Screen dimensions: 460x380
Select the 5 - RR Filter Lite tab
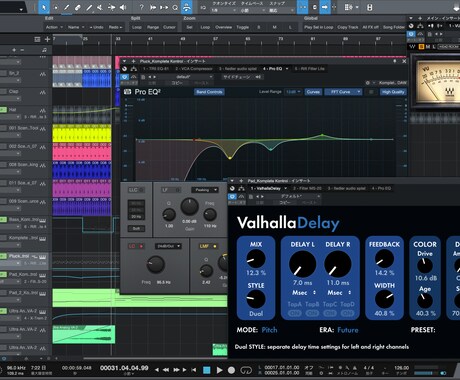pyautogui.click(x=309, y=69)
